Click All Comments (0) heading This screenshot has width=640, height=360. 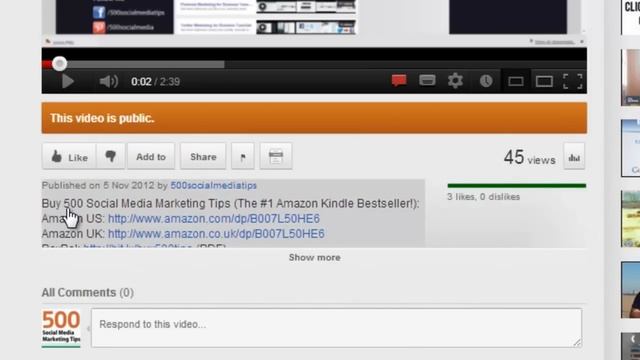click(88, 293)
